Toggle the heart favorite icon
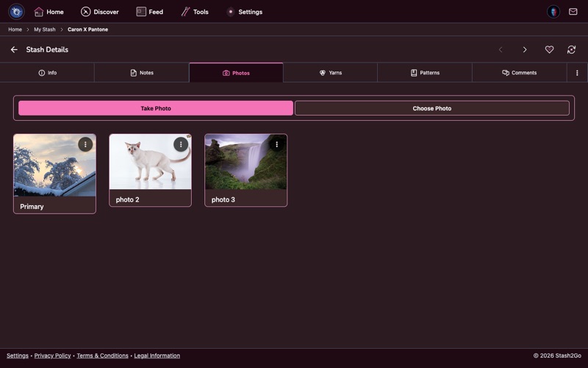Image resolution: width=588 pixels, height=368 pixels. click(x=549, y=50)
